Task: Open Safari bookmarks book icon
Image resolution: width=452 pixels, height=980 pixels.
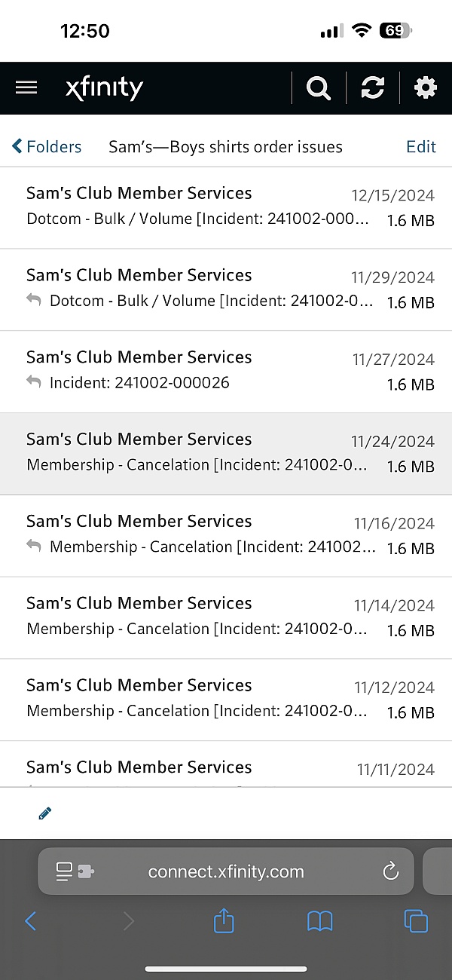Action: coord(319,920)
